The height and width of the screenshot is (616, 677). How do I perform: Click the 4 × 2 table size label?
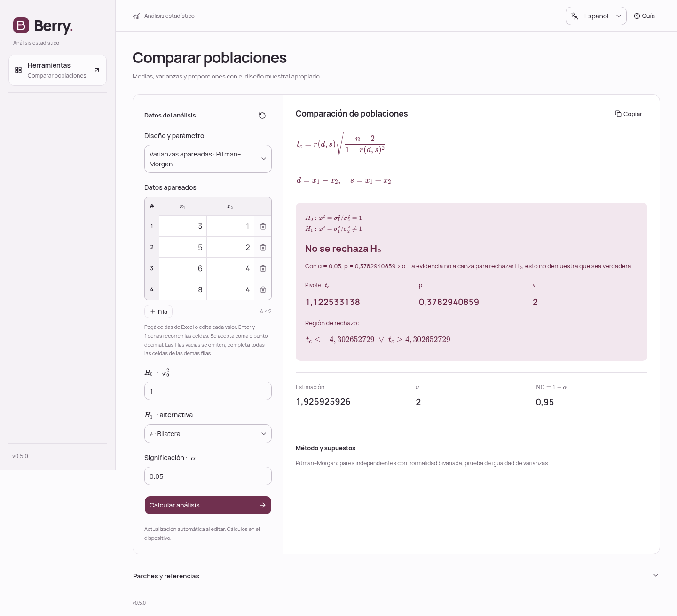[x=266, y=312]
